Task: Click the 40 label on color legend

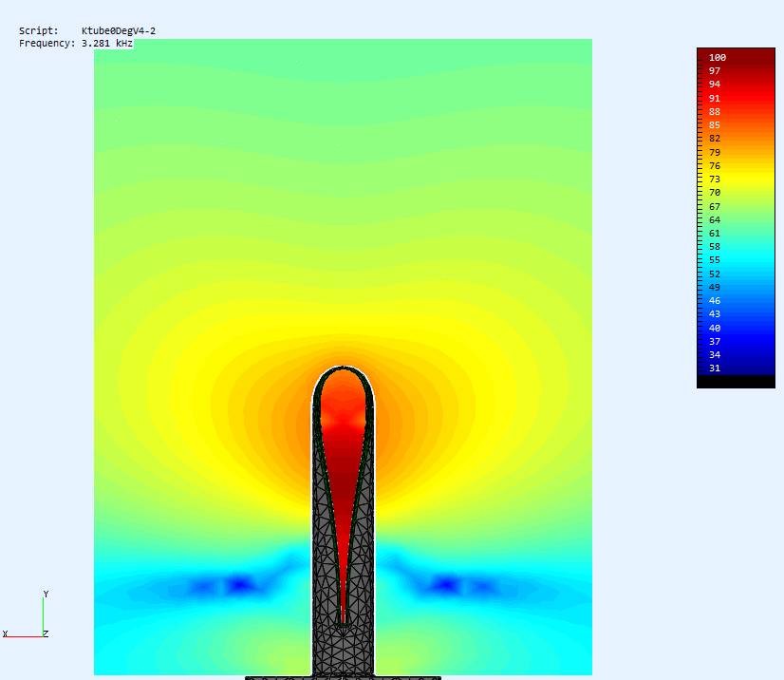Action: click(715, 328)
